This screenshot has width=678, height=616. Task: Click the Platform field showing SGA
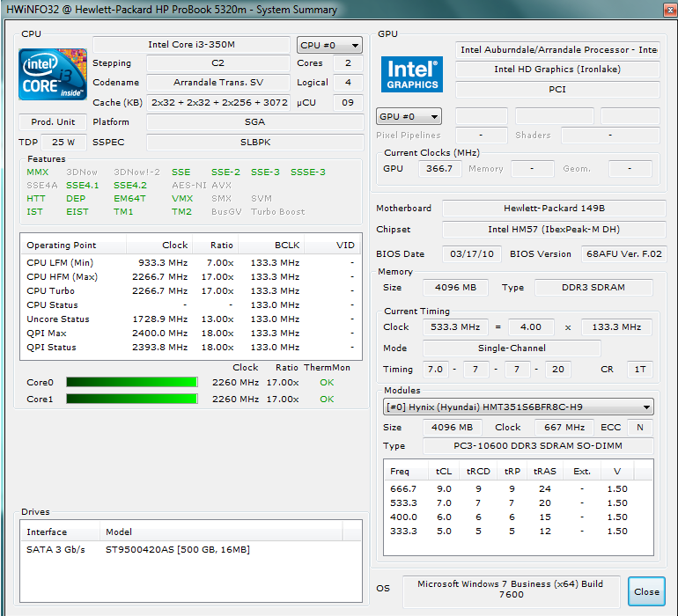[255, 122]
